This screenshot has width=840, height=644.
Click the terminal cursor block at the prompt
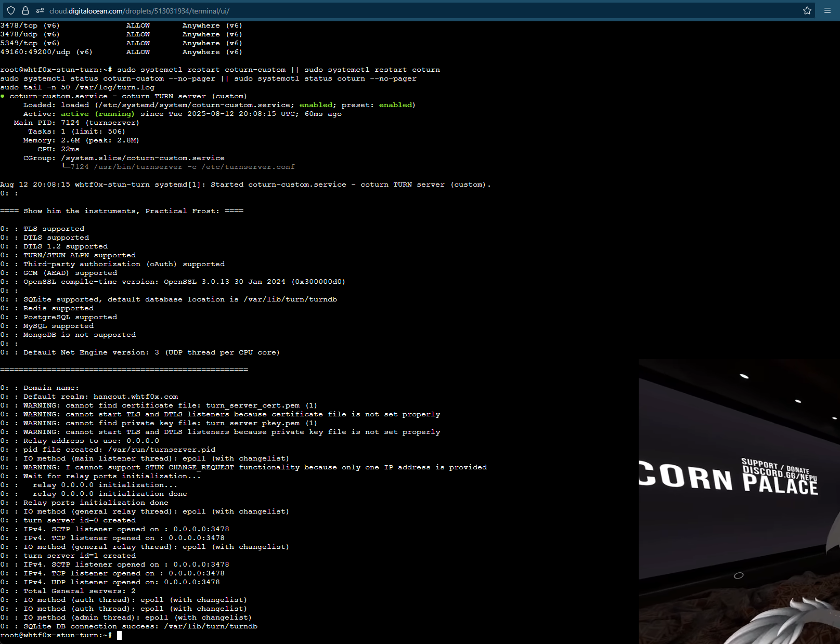pyautogui.click(x=119, y=635)
